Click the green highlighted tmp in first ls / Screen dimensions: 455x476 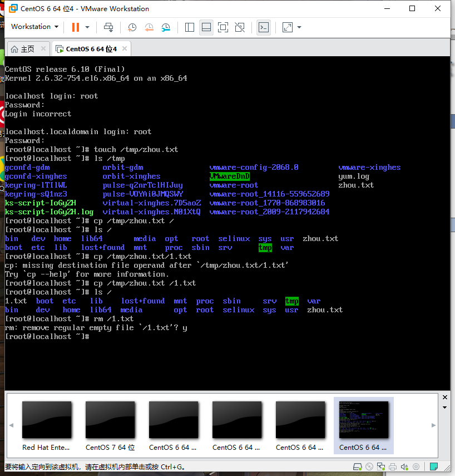[x=265, y=248]
